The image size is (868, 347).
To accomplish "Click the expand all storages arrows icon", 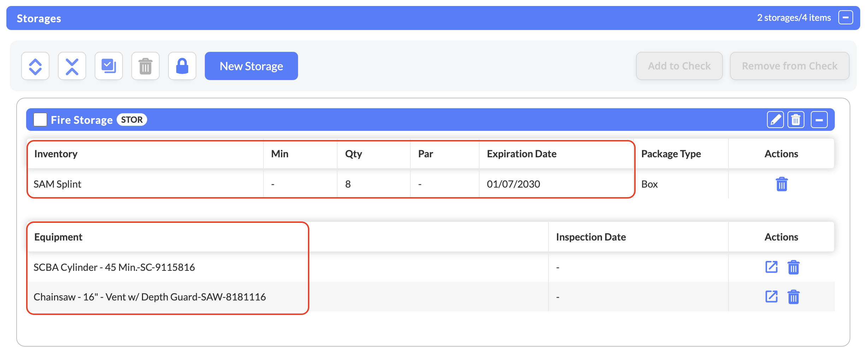I will click(35, 66).
